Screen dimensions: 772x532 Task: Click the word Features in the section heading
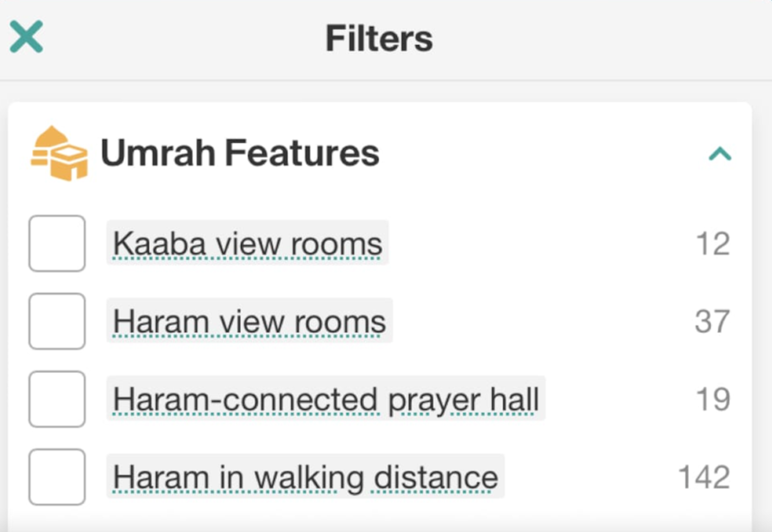coord(302,153)
